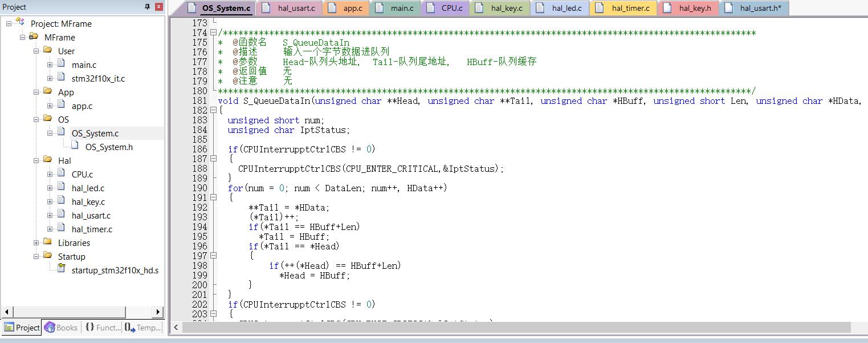Select the App folder icon
868x343 pixels.
click(x=47, y=91)
